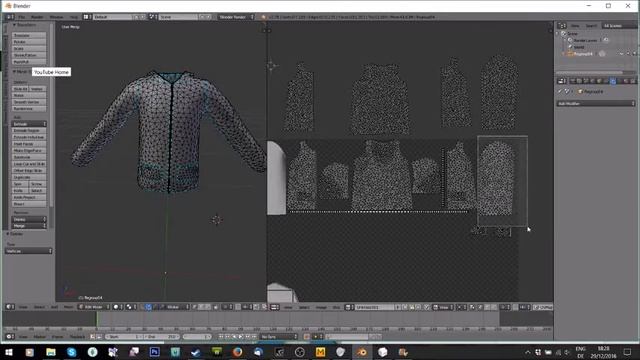Open Skype from the taskbar

71,352
